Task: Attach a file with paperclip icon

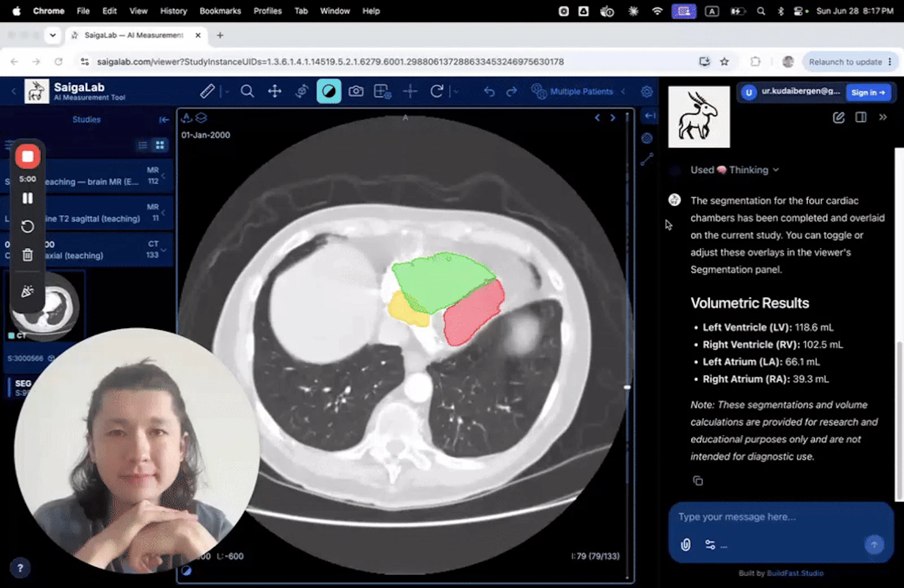Action: tap(685, 545)
